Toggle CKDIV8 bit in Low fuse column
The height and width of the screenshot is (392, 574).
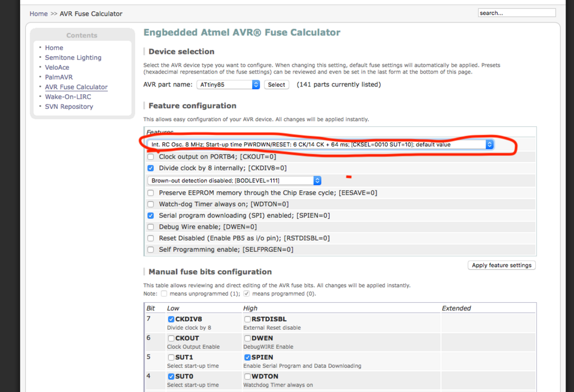pos(171,319)
